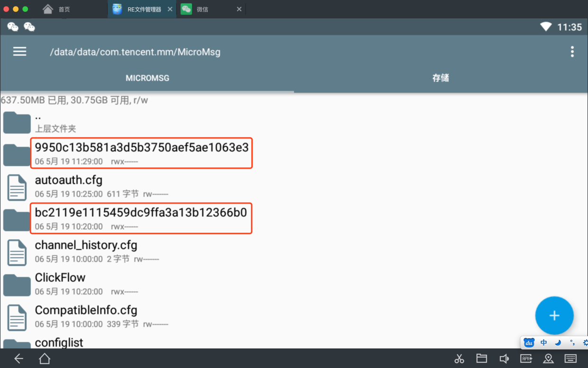Open the 首页 emulator tab
The height and width of the screenshot is (368, 588).
[x=64, y=9]
